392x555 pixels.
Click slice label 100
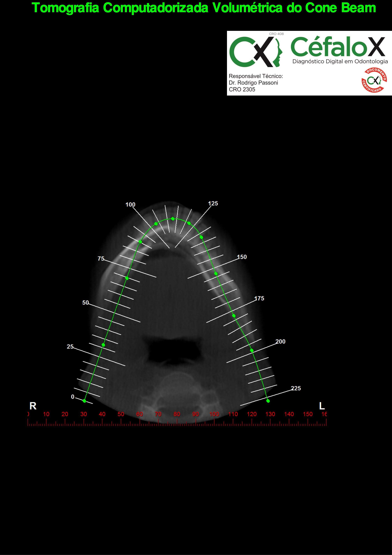point(130,205)
